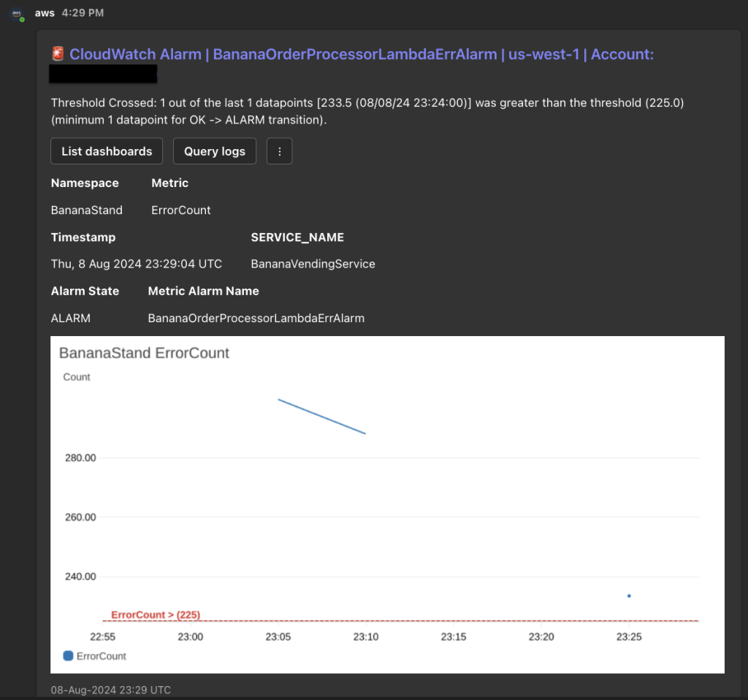
Task: Select the SERVICE_NAME column header
Action: pyautogui.click(x=297, y=237)
